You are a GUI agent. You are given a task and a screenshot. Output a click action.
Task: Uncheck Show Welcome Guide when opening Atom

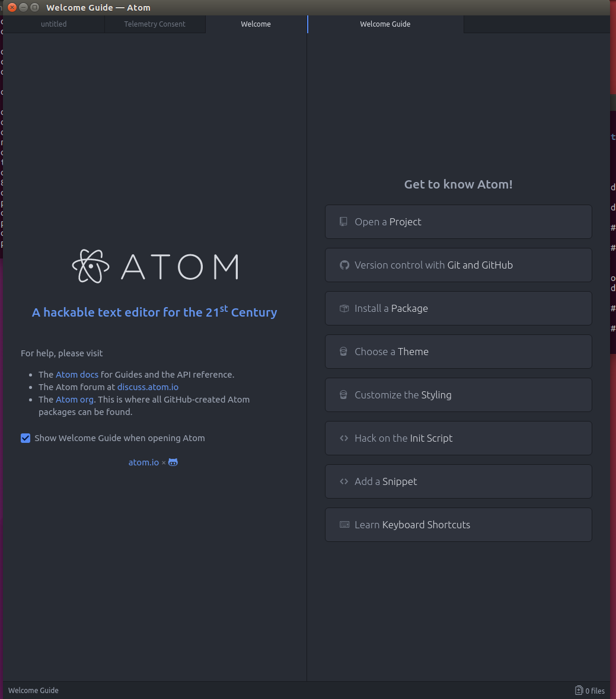[x=25, y=438]
